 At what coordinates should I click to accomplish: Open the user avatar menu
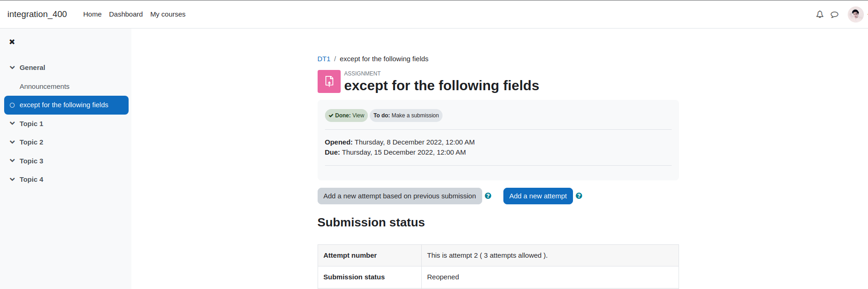[856, 14]
